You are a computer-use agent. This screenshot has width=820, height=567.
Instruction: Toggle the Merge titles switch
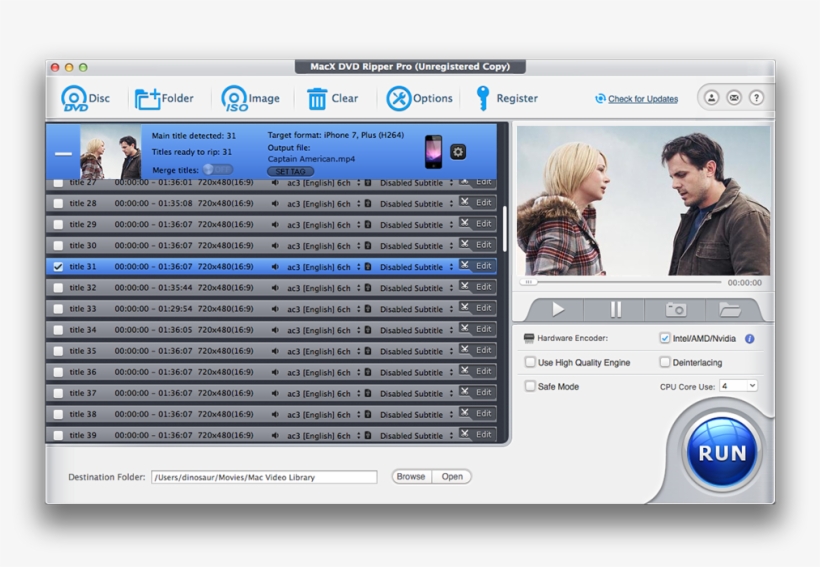pos(218,169)
